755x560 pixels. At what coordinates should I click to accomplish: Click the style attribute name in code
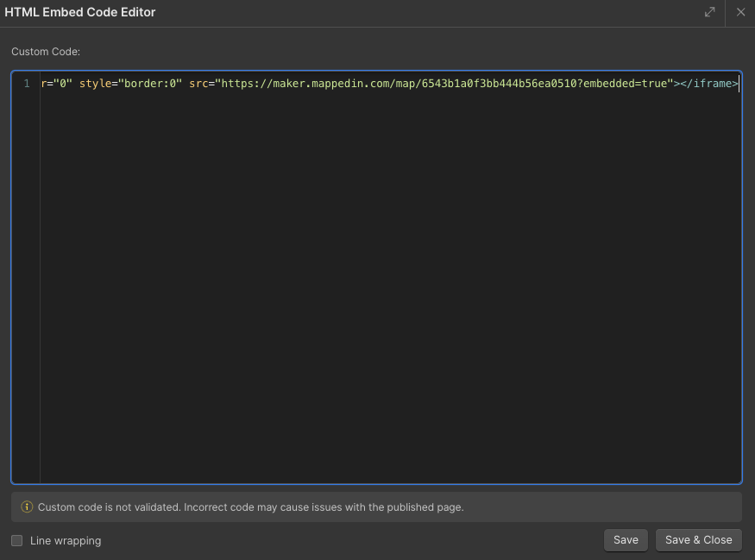95,84
